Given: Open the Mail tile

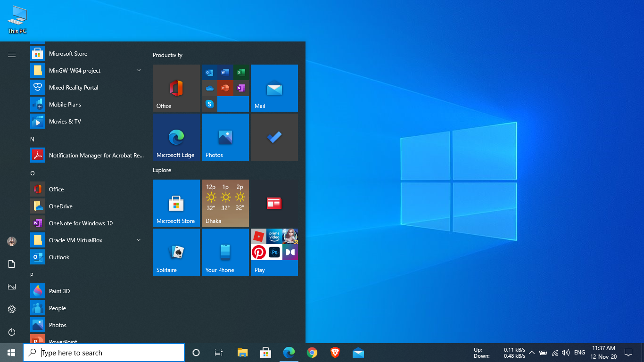Looking at the screenshot, I should [x=274, y=88].
